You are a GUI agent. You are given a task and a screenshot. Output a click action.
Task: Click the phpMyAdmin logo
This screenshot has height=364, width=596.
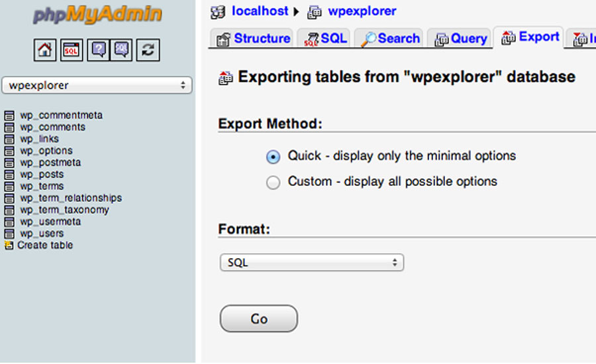coord(97,15)
